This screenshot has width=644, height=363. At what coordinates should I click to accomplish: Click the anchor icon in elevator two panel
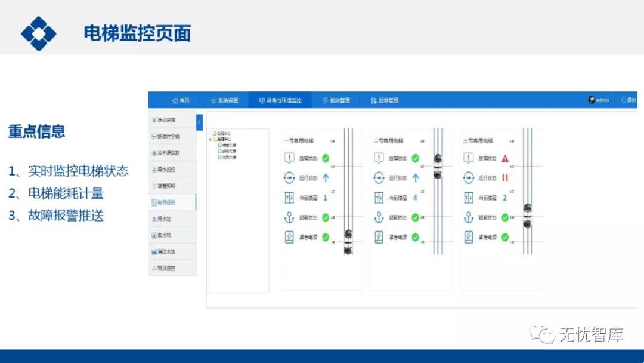pyautogui.click(x=379, y=218)
